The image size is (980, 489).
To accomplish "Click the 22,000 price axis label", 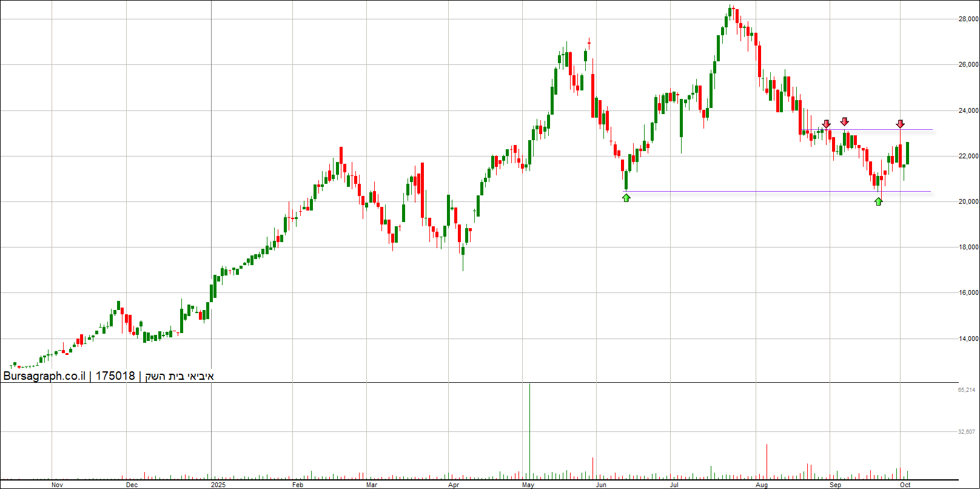I will pyautogui.click(x=968, y=157).
